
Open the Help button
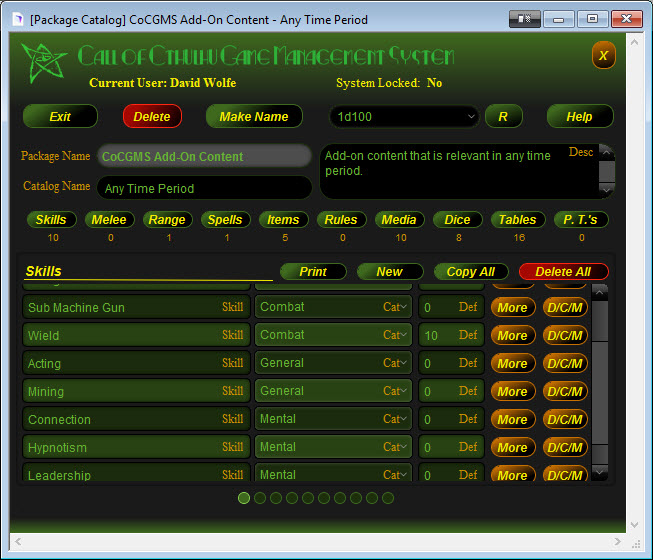coord(580,116)
